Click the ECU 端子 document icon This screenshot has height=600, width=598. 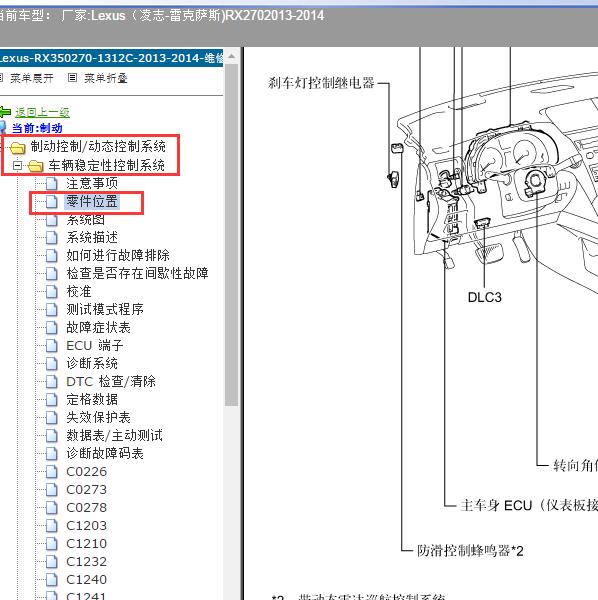52,346
